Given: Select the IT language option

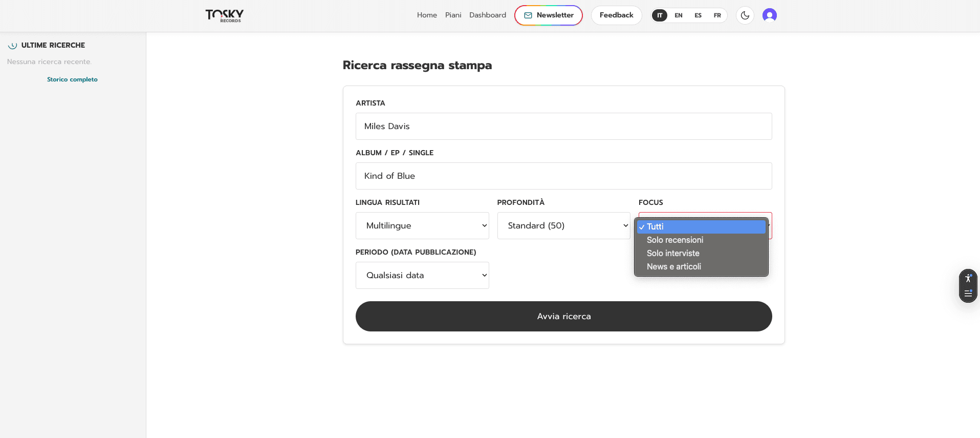Looking at the screenshot, I should pos(660,15).
